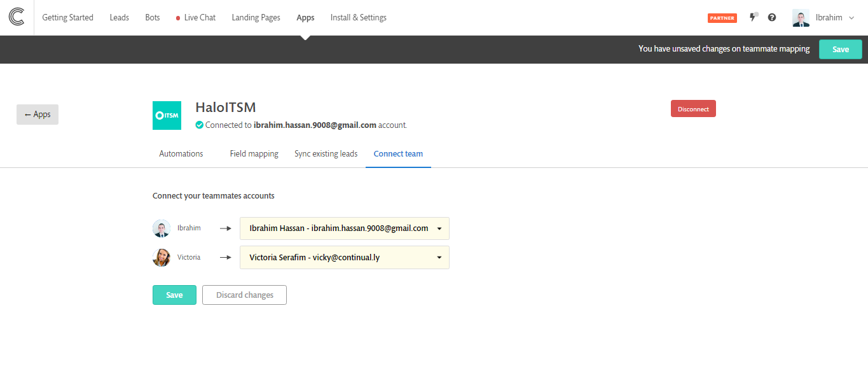This screenshot has width=868, height=378.
Task: Open the Leads menu item
Action: click(119, 18)
